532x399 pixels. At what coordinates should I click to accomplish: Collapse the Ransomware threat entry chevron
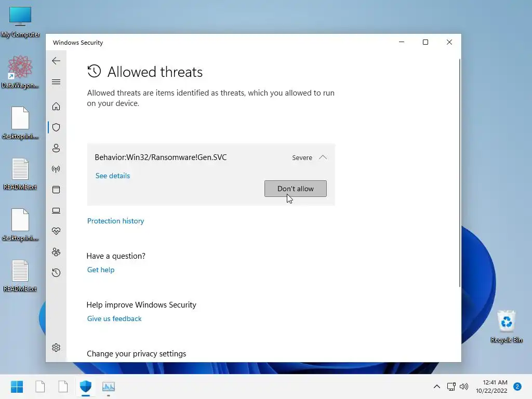point(323,157)
